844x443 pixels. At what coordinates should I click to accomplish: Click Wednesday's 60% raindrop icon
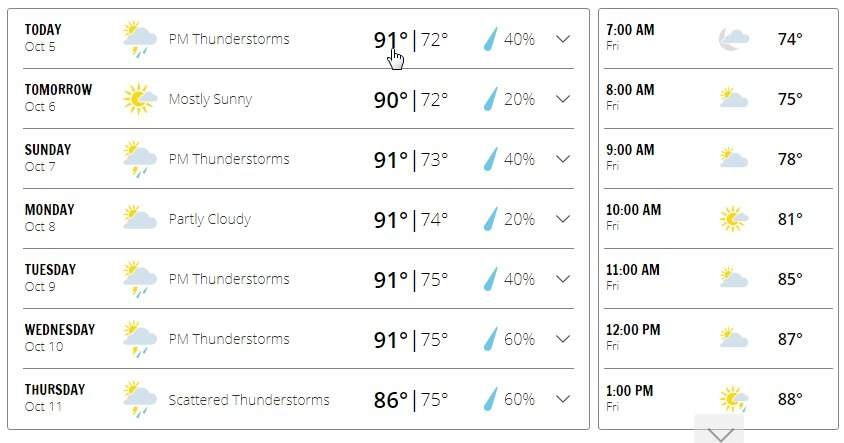(491, 339)
